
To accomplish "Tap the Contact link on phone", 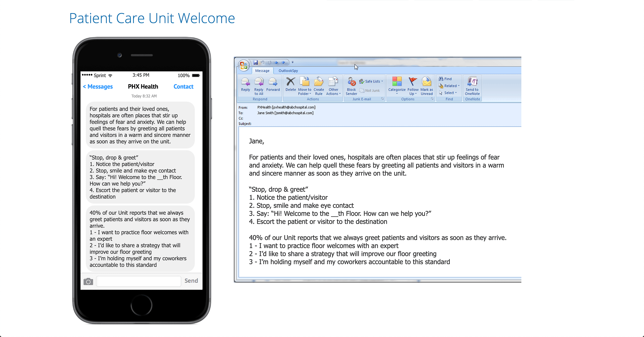I will pos(183,87).
